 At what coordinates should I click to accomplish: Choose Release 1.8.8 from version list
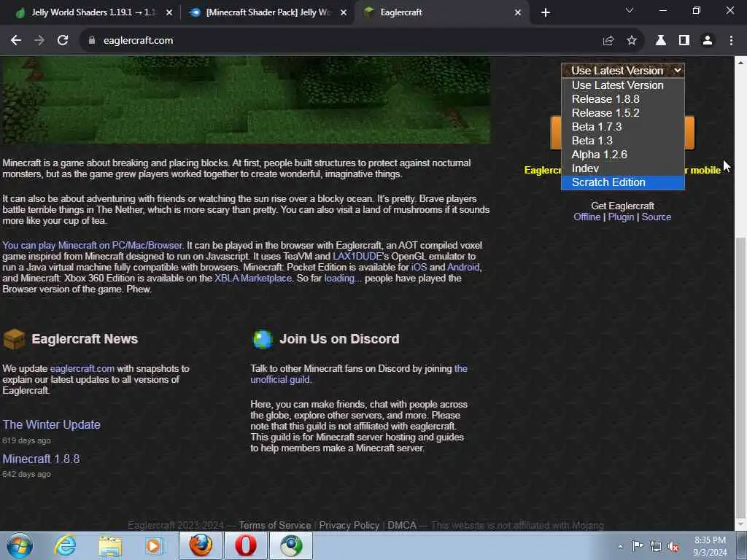(623, 99)
